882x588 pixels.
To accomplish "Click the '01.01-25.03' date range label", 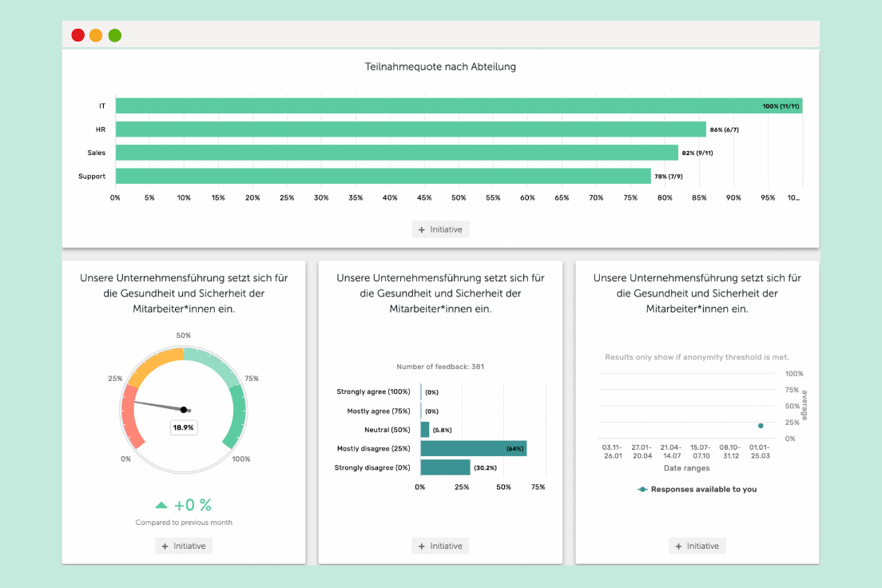I will (x=760, y=452).
